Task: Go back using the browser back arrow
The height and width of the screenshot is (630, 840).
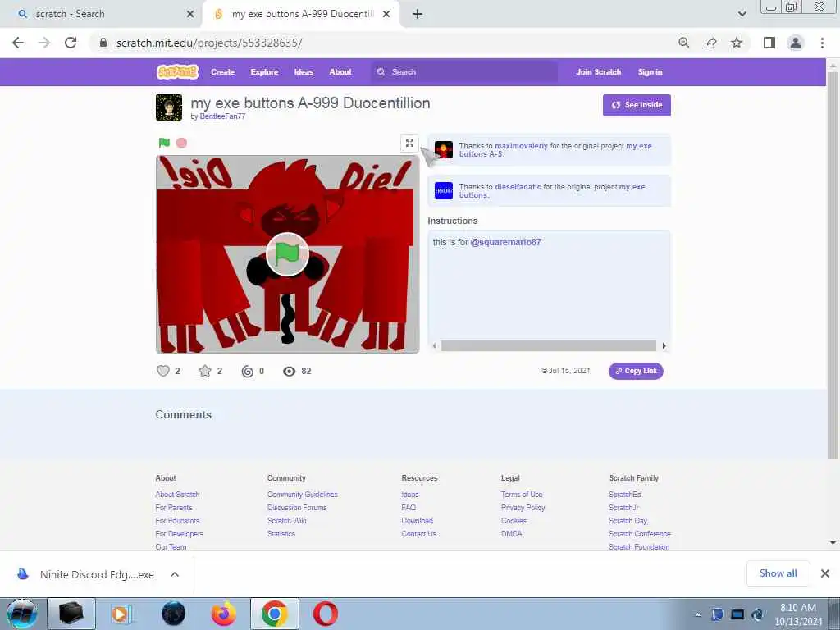Action: pos(18,43)
